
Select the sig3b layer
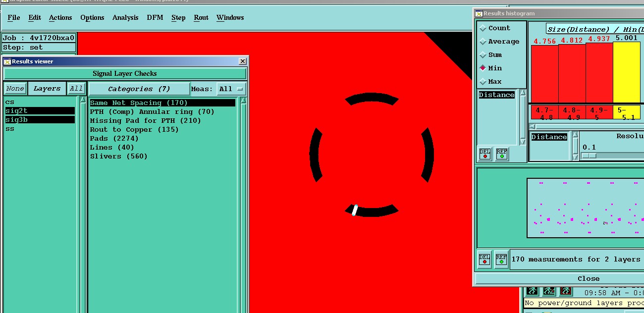tap(40, 120)
